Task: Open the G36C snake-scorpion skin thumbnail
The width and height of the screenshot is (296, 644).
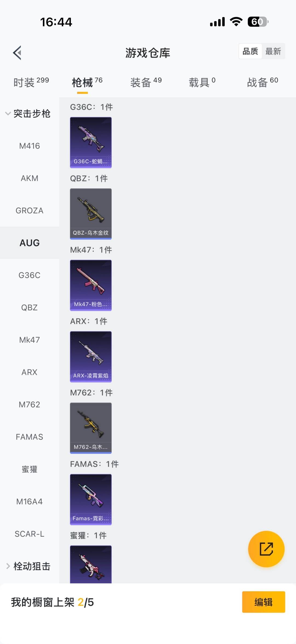Action: coord(91,142)
